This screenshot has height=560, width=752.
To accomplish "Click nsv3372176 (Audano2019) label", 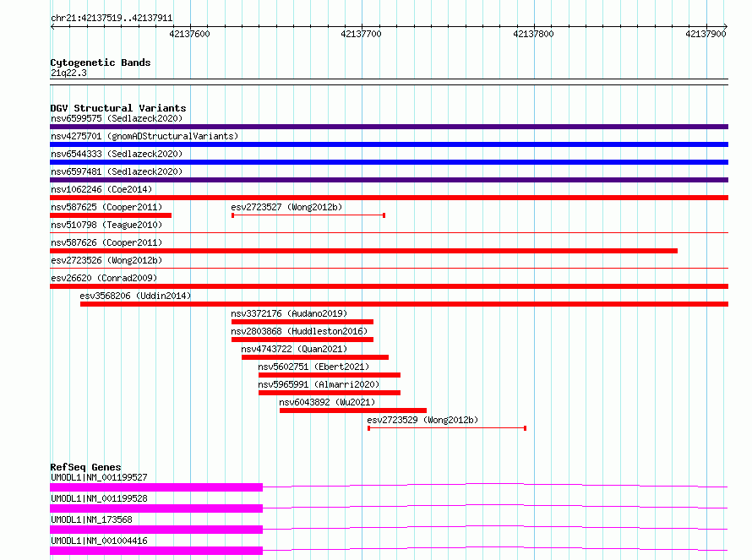I will pyautogui.click(x=289, y=313).
